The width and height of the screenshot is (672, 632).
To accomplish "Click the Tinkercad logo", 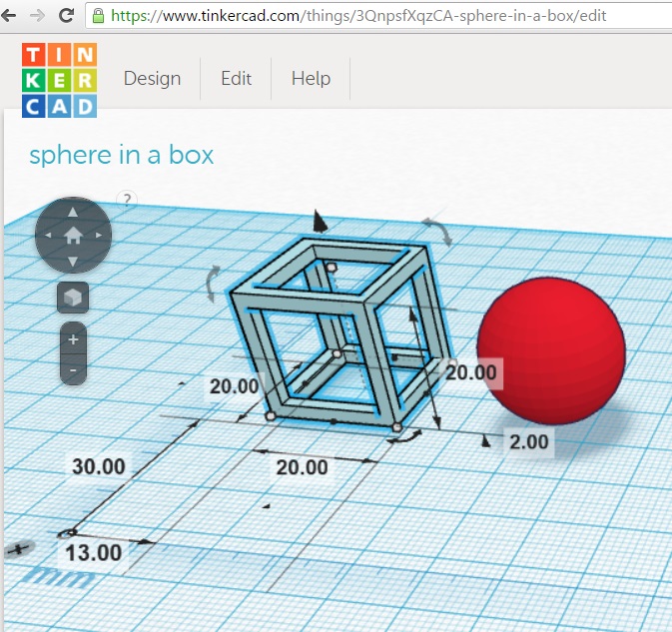I will click(x=59, y=80).
